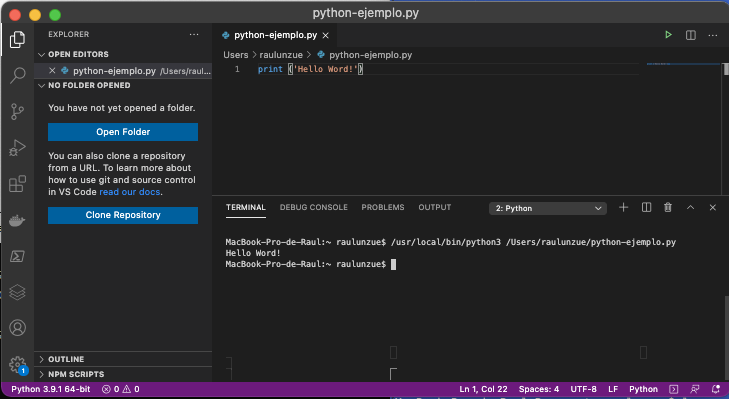Open the feedback icon in status bar
Screen dimensions: 729x399
tap(695, 389)
